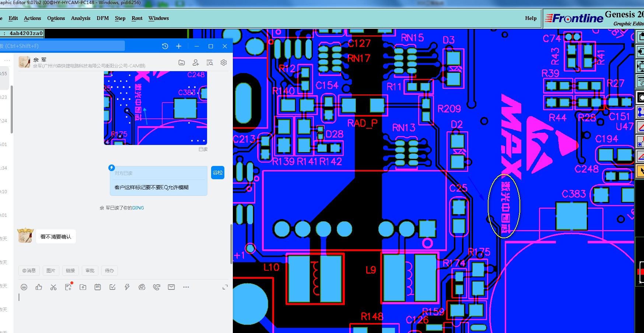Open the Options menu
The image size is (644, 333).
56,18
